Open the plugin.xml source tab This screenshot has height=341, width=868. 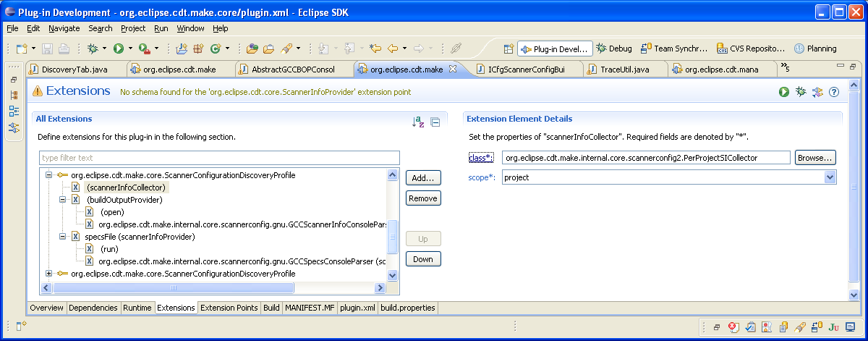click(358, 308)
